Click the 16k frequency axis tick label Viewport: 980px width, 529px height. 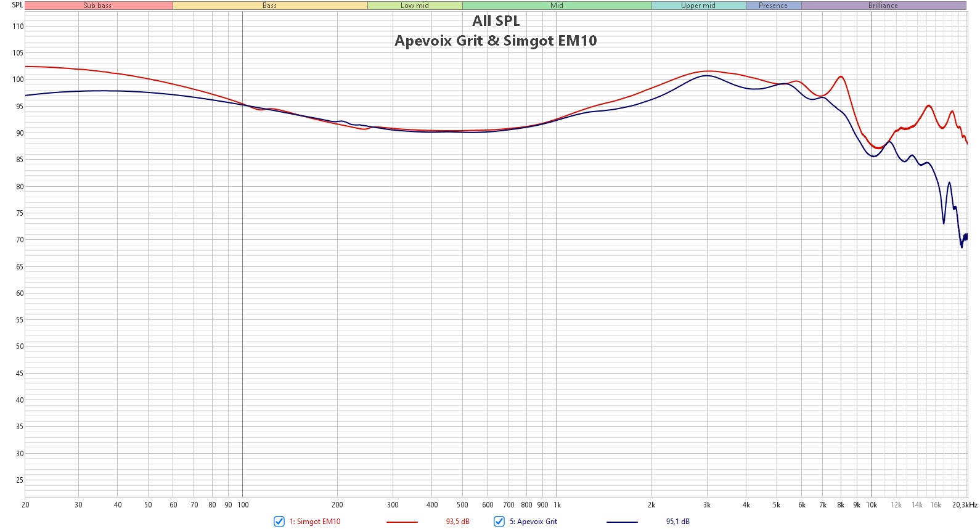(936, 505)
